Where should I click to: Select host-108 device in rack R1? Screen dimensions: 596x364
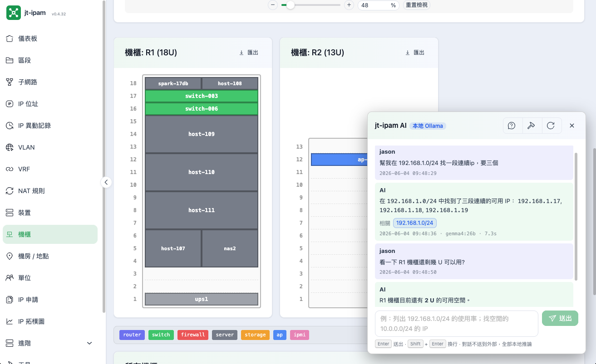click(x=230, y=83)
